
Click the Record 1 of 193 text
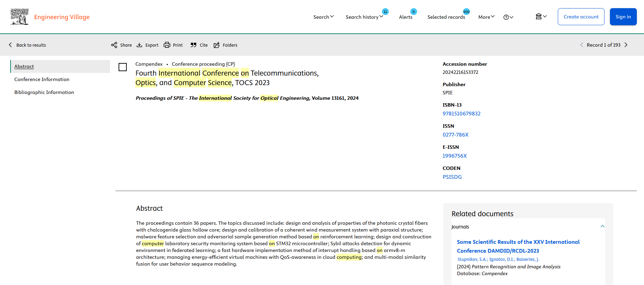pyautogui.click(x=603, y=45)
